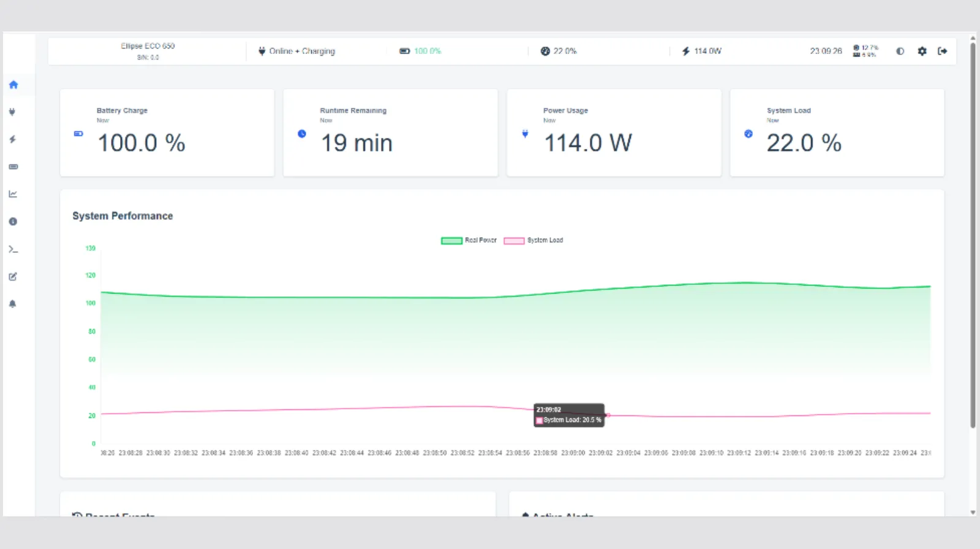The height and width of the screenshot is (549, 980).
Task: Click the power plug icon in sidebar
Action: pyautogui.click(x=13, y=112)
